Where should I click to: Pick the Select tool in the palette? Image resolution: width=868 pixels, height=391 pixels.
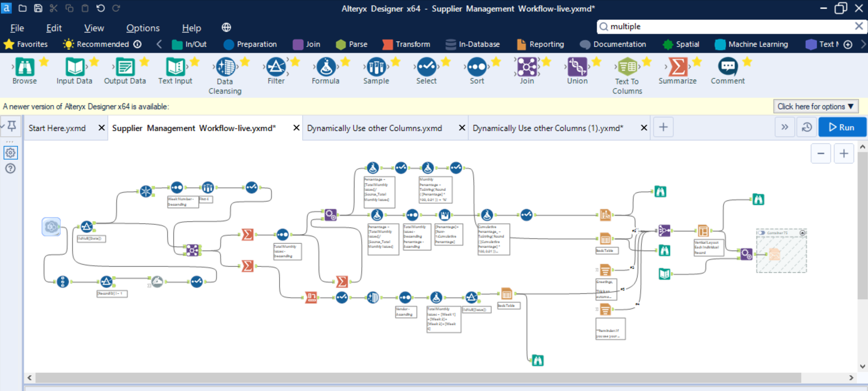click(426, 72)
